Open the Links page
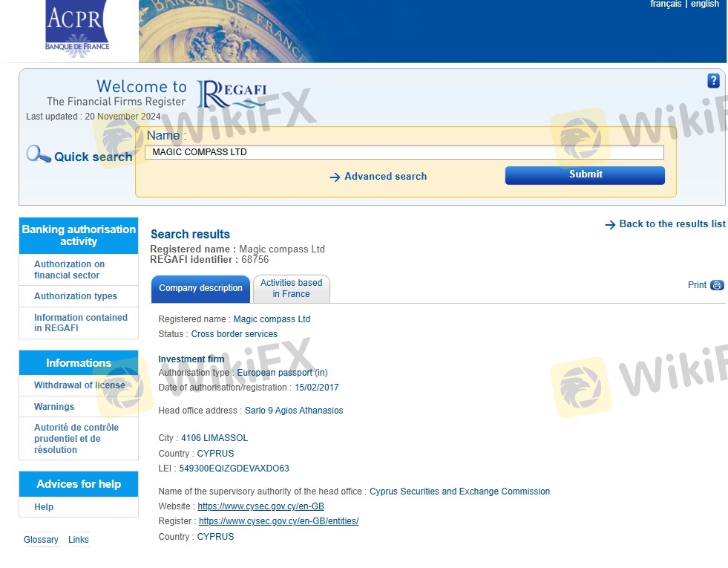Viewport: 728px width, 568px height. point(78,540)
